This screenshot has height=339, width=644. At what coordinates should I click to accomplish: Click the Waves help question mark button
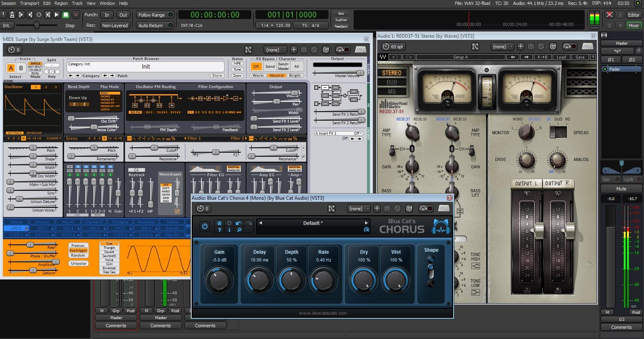[593, 57]
